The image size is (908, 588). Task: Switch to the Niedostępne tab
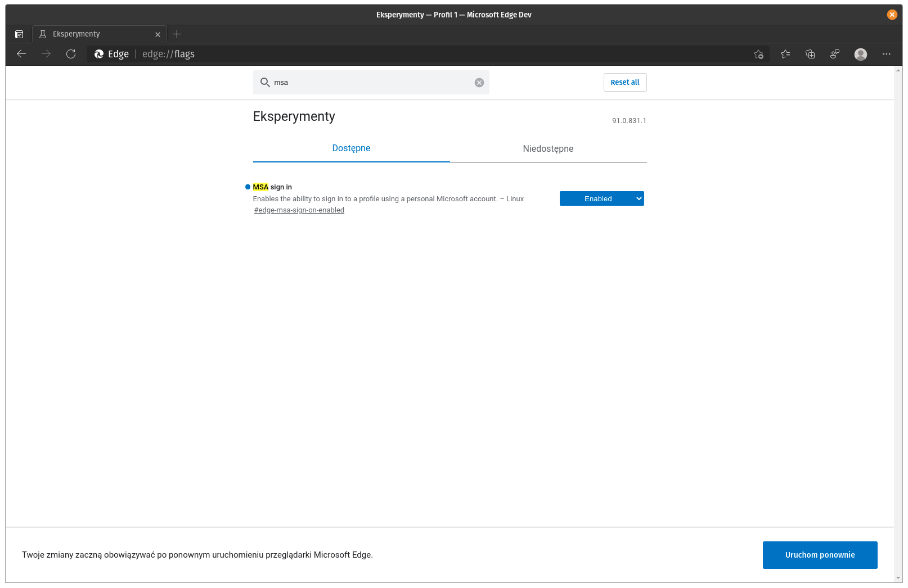[x=548, y=148]
